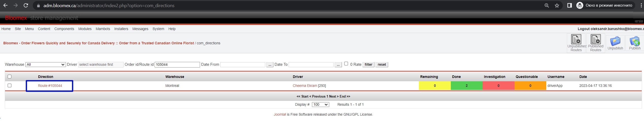Click the red Investigation count cell
The height and width of the screenshot is (121, 644).
tap(498, 86)
